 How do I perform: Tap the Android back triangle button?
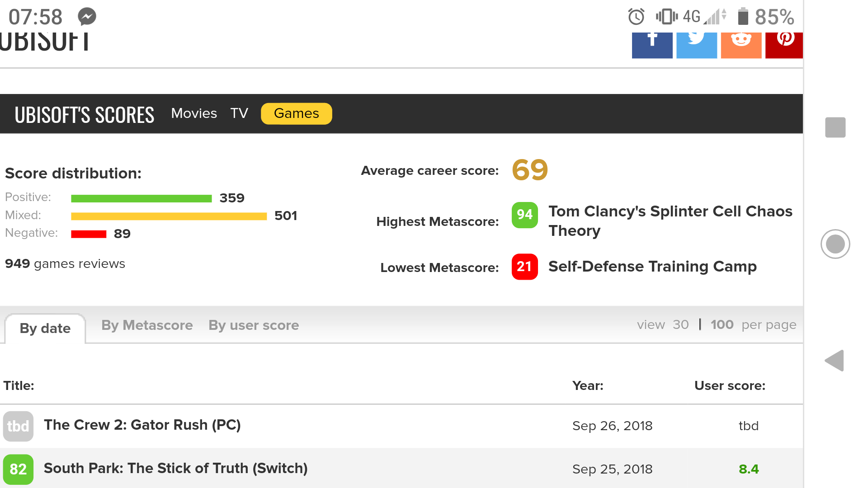point(835,361)
